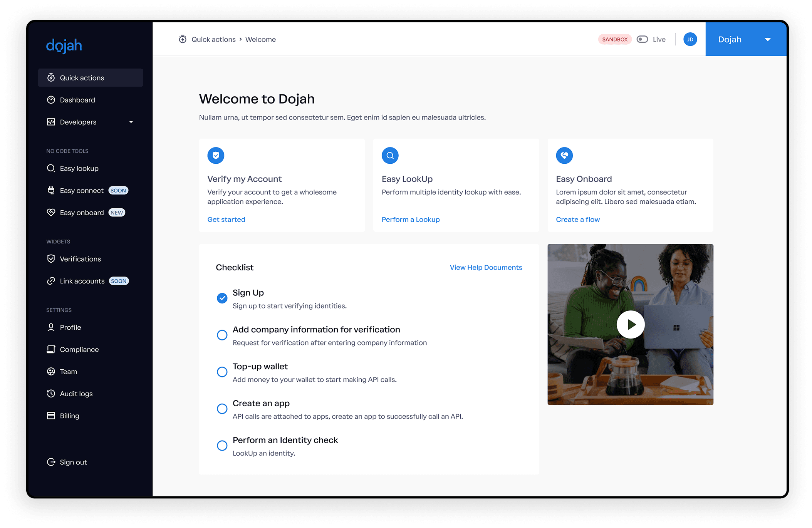Open View Help Documents link
Viewport: 812px width, 528px height.
pos(486,267)
